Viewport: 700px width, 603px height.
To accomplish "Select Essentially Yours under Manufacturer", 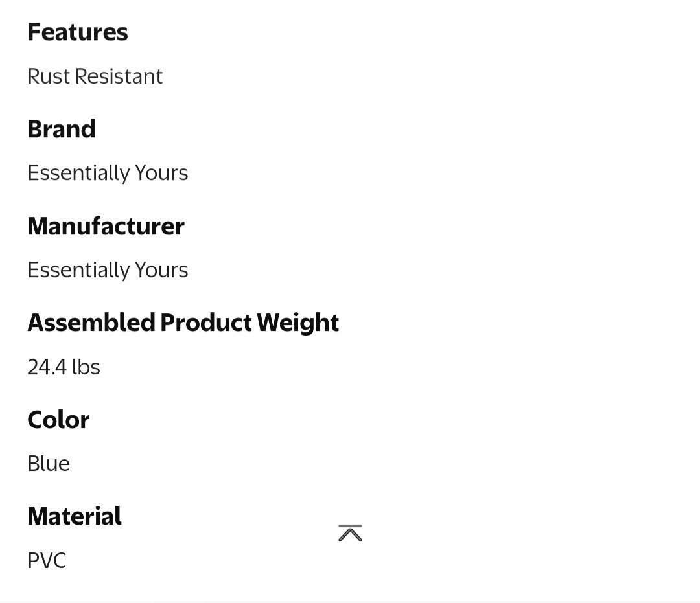I will (x=108, y=270).
